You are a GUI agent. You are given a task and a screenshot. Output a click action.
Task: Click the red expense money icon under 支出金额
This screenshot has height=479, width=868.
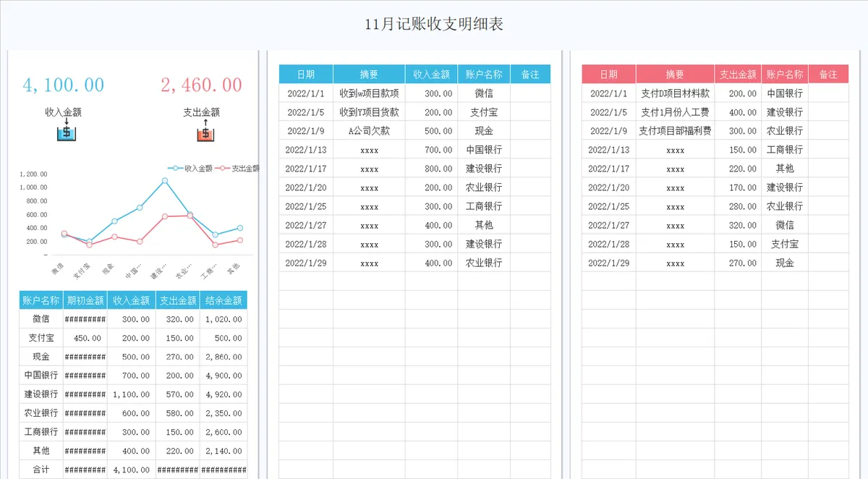(x=205, y=130)
